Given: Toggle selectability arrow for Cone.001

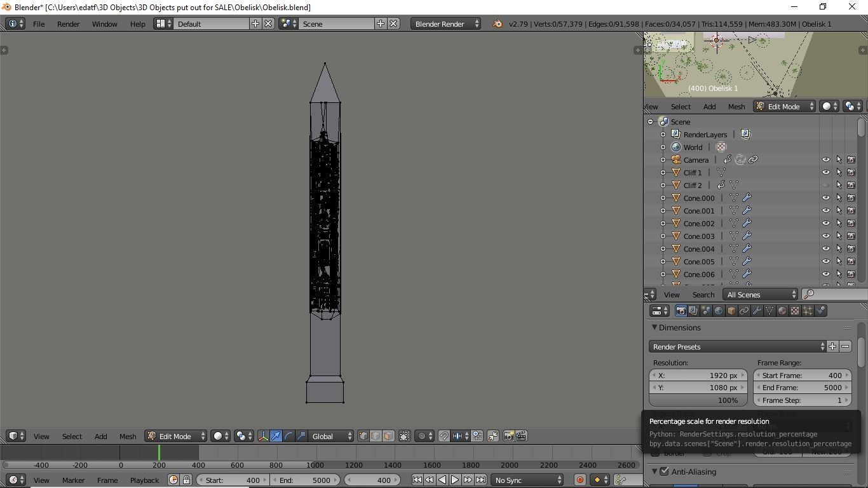Looking at the screenshot, I should tap(839, 210).
